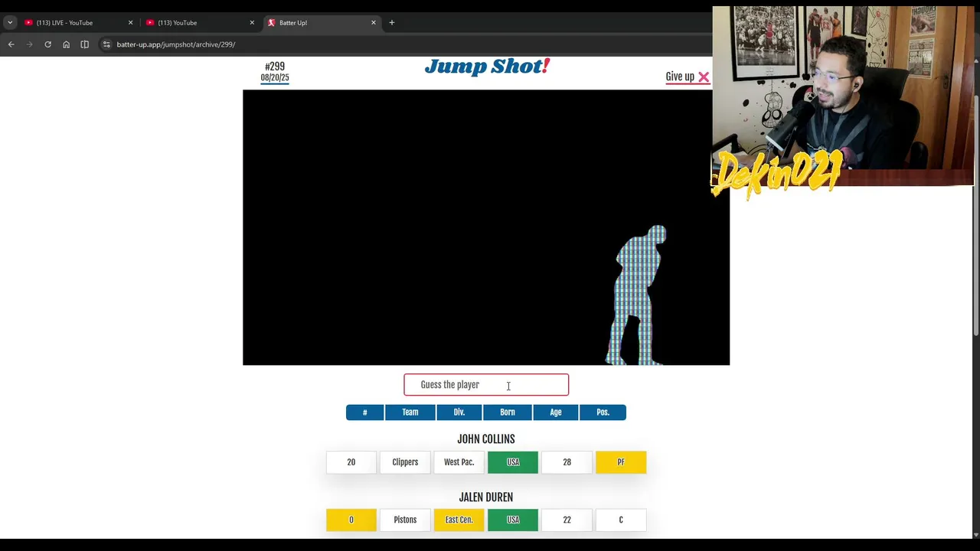This screenshot has height=551, width=980.
Task: Click the Age column header
Action: 556,412
